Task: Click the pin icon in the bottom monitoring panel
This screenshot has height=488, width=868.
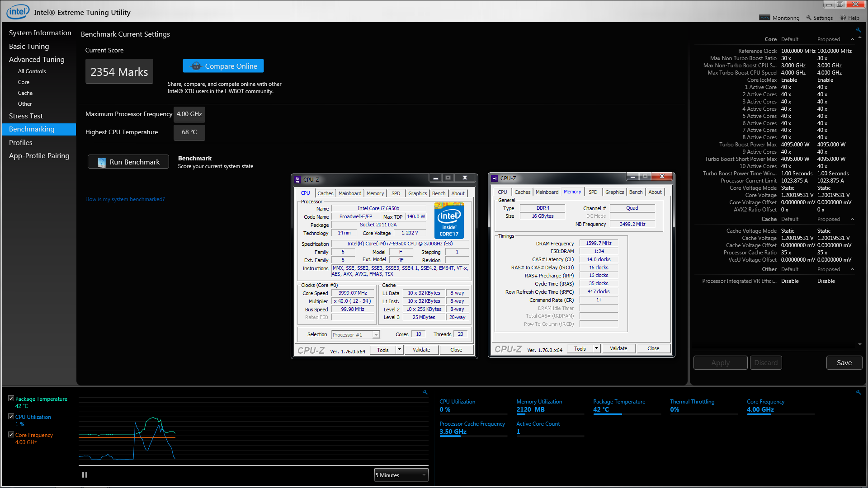Action: click(x=425, y=392)
